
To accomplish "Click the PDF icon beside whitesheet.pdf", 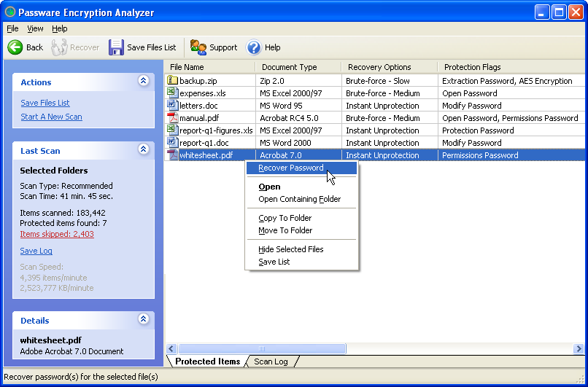I will [172, 155].
